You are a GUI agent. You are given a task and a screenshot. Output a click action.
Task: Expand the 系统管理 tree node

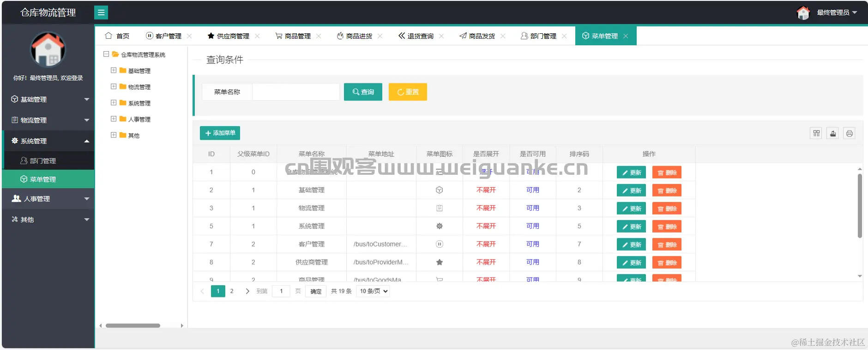(114, 103)
